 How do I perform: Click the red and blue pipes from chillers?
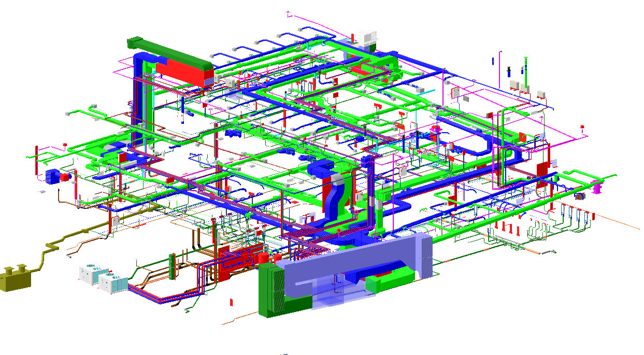(155, 296)
